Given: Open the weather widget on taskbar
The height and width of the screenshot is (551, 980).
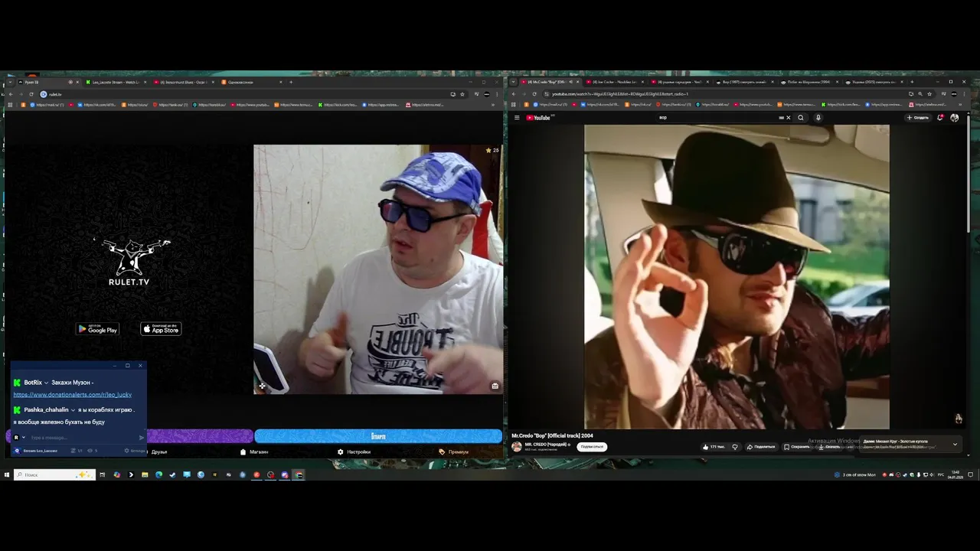Looking at the screenshot, I should 856,474.
